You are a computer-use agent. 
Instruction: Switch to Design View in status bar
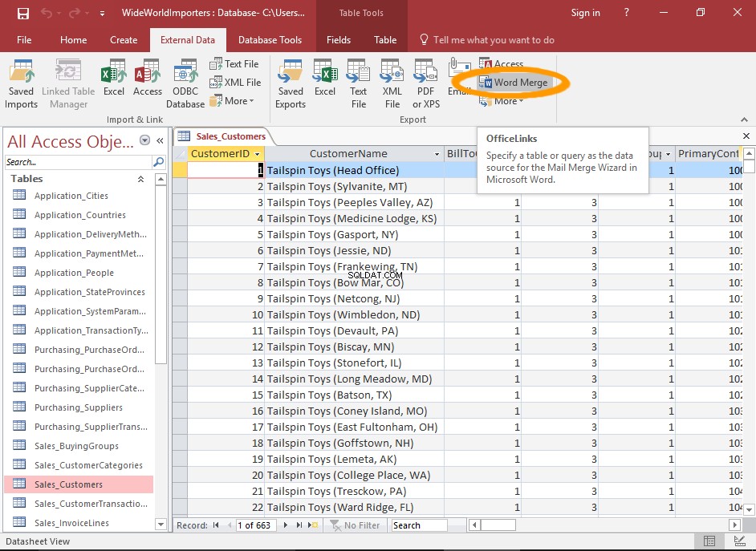(x=738, y=541)
